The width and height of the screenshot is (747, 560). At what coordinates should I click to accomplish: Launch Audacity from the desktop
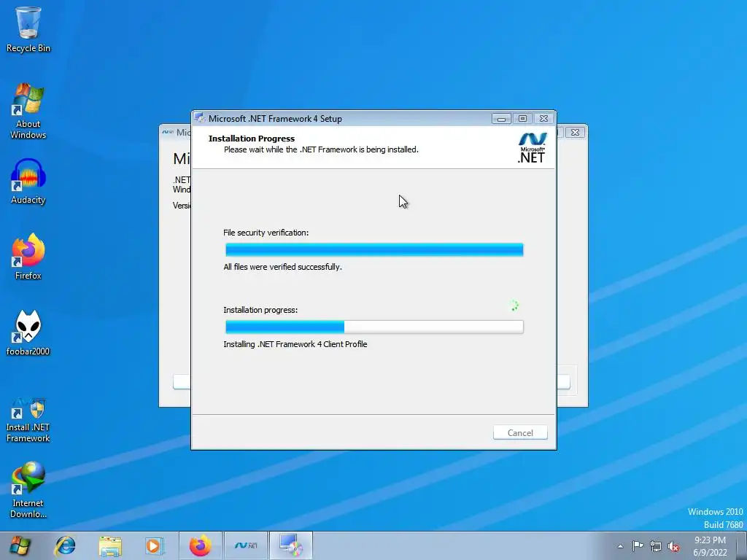pos(28,182)
